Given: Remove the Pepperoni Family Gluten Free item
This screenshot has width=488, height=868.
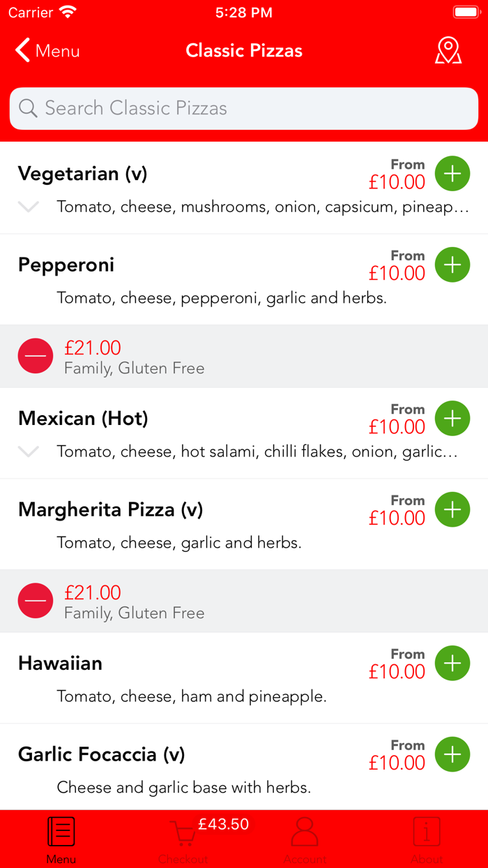Looking at the screenshot, I should coord(35,355).
